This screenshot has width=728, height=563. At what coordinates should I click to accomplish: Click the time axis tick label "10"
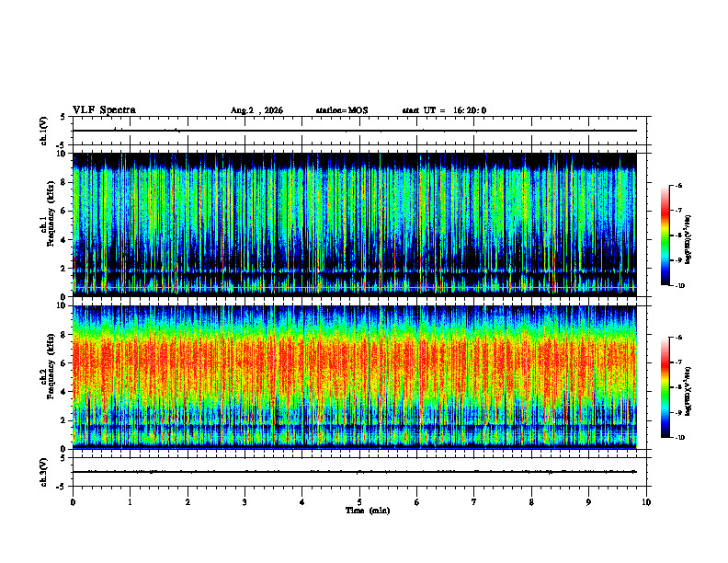pyautogui.click(x=646, y=502)
